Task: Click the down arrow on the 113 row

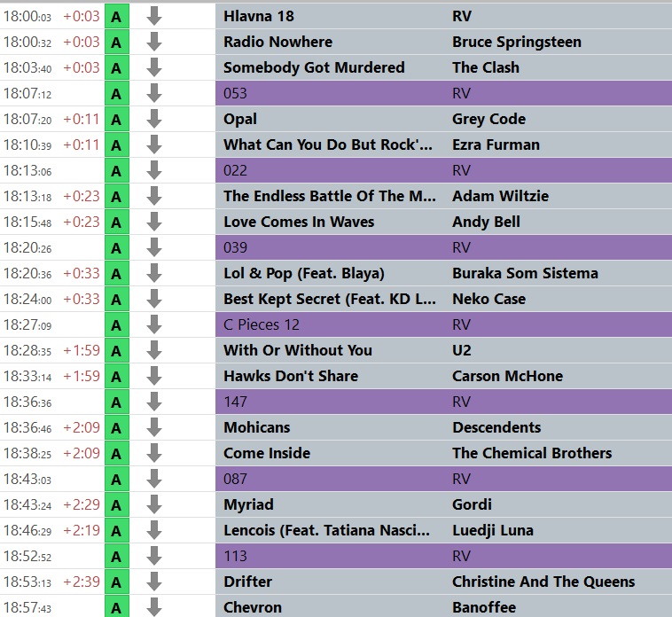Action: 154,556
